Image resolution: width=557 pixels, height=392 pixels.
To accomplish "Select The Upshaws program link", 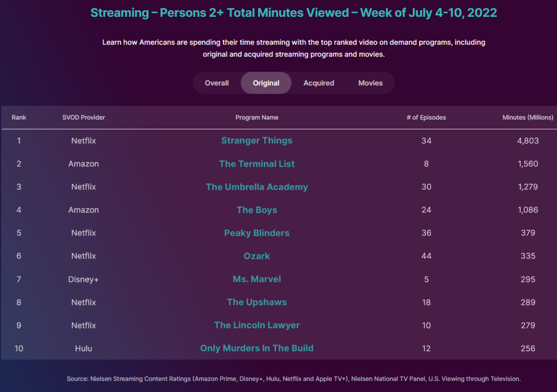I will tap(257, 302).
